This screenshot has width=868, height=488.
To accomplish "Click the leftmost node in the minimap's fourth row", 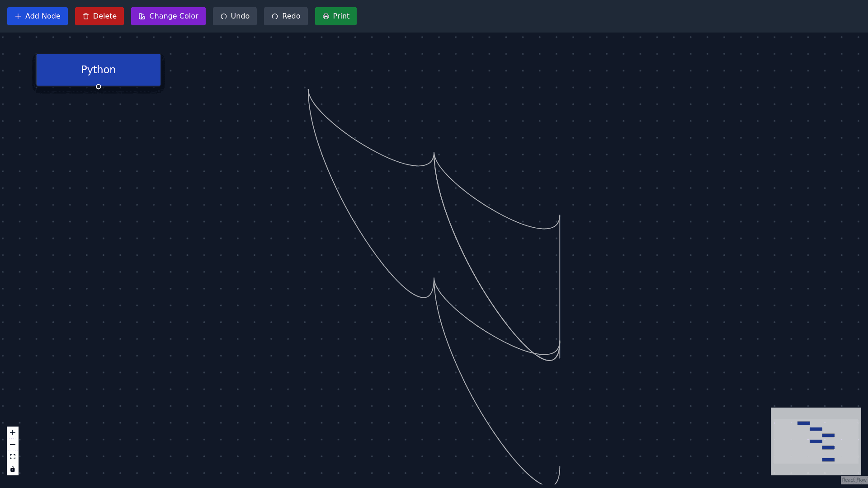I will (816, 441).
